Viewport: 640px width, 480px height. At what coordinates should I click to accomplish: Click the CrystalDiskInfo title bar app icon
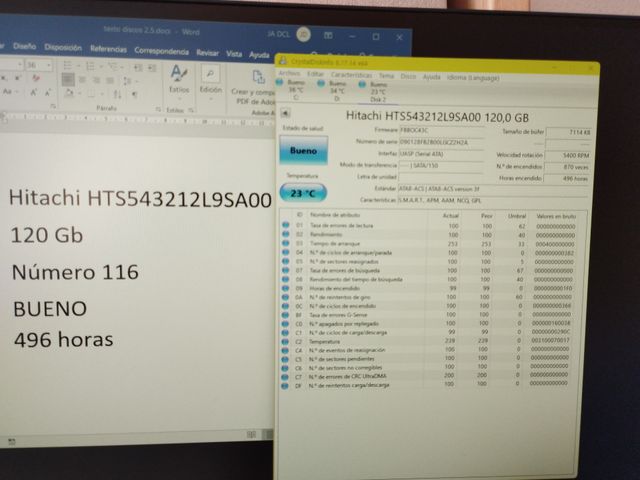(x=282, y=61)
